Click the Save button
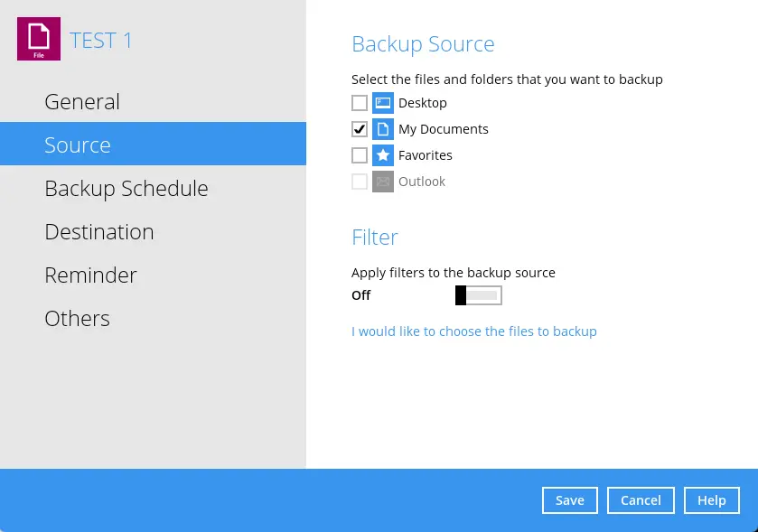This screenshot has height=532, width=758. tap(569, 499)
